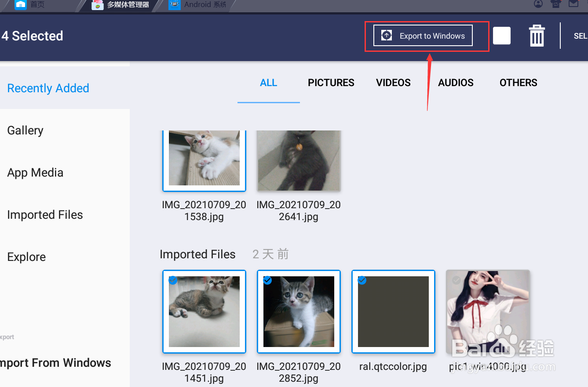Image resolution: width=588 pixels, height=387 pixels.
Task: Open the Gallery sidebar section
Action: tap(25, 130)
